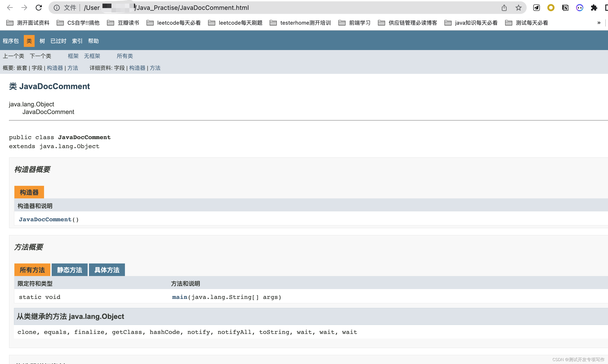
Task: Switch to the 静态方法 tab
Action: click(69, 270)
